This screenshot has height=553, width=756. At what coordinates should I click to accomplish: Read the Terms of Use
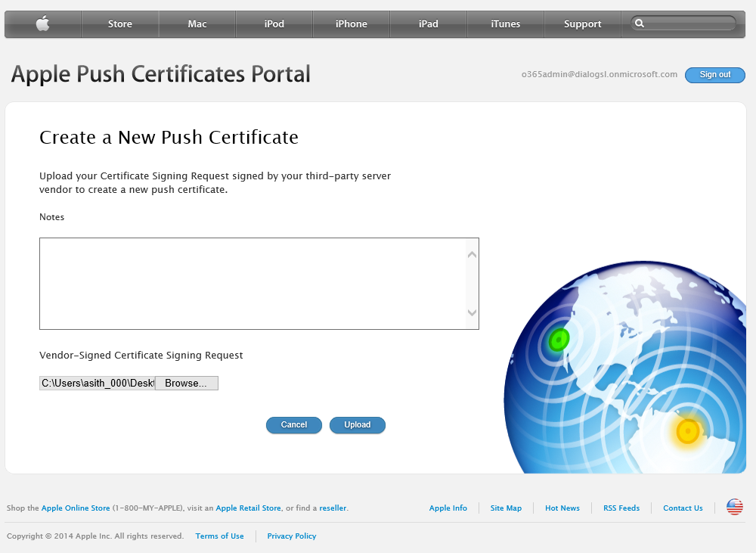tap(219, 536)
